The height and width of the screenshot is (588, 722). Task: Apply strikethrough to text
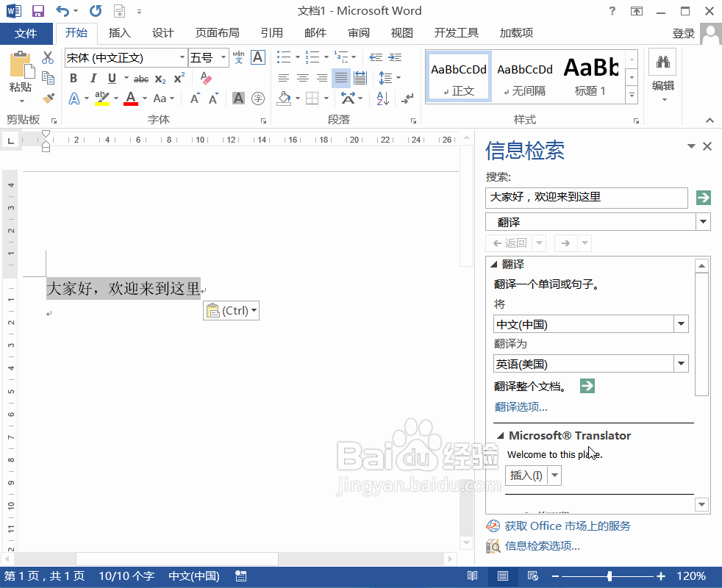coord(141,79)
